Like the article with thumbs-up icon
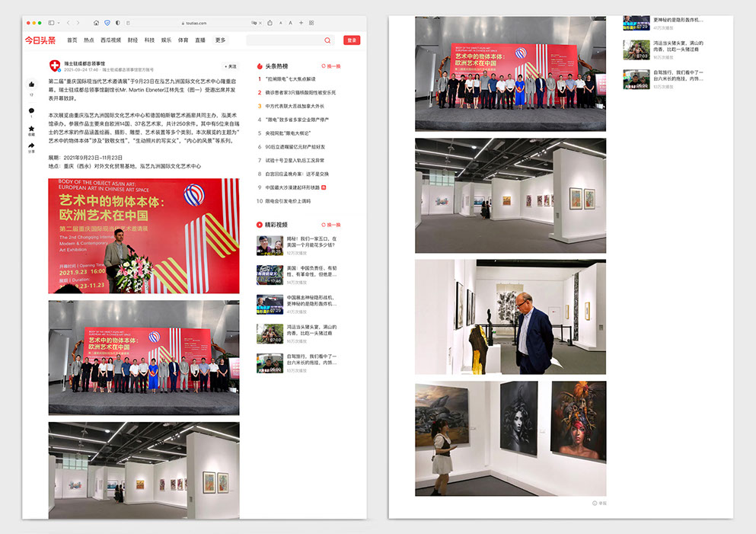This screenshot has width=756, height=534. (31, 85)
